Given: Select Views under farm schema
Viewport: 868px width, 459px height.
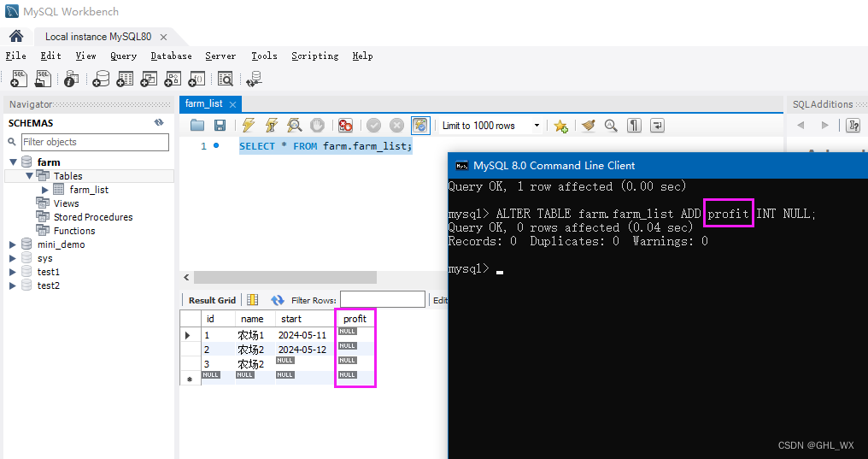Looking at the screenshot, I should [66, 203].
